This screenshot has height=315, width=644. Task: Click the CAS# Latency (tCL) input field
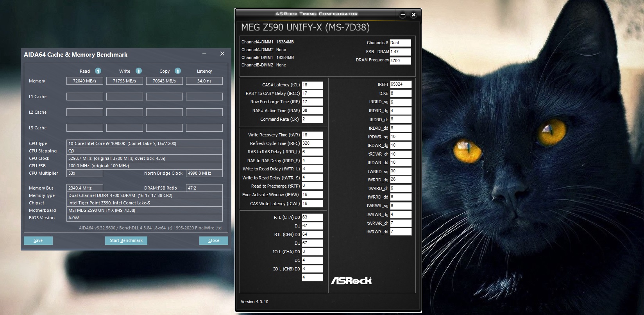312,85
